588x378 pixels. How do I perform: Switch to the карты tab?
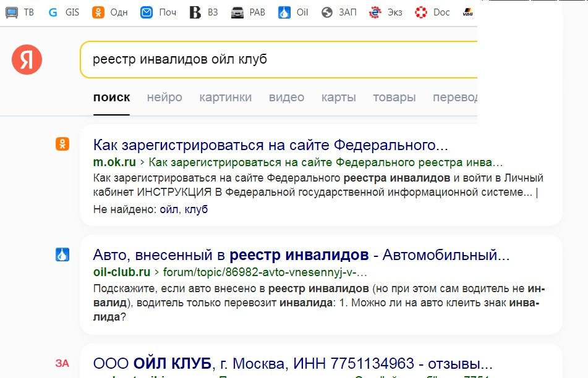339,98
